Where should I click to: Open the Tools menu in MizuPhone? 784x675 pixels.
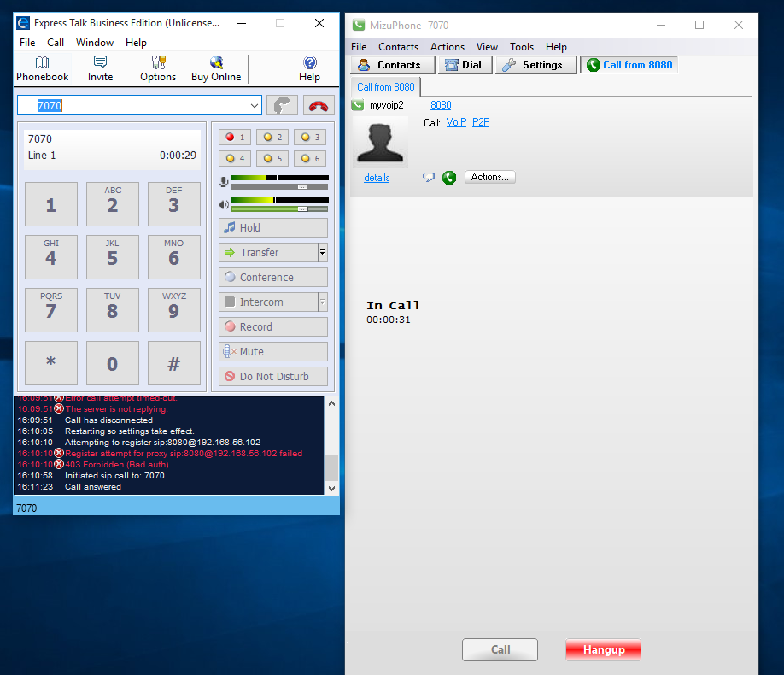click(521, 47)
